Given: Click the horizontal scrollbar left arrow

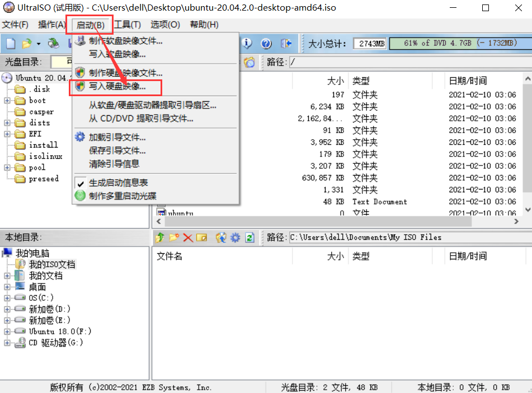Looking at the screenshot, I should point(158,221).
